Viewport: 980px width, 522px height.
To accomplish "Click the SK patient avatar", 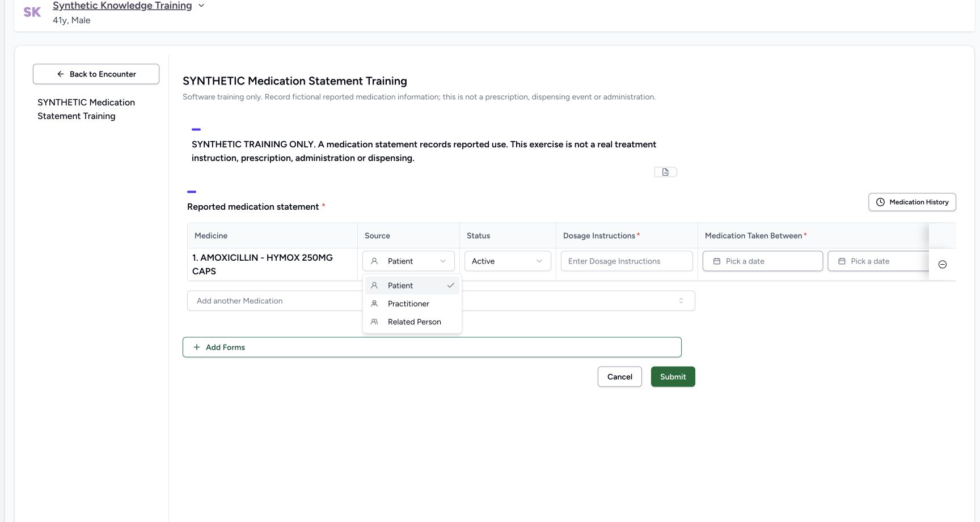I will (x=32, y=12).
